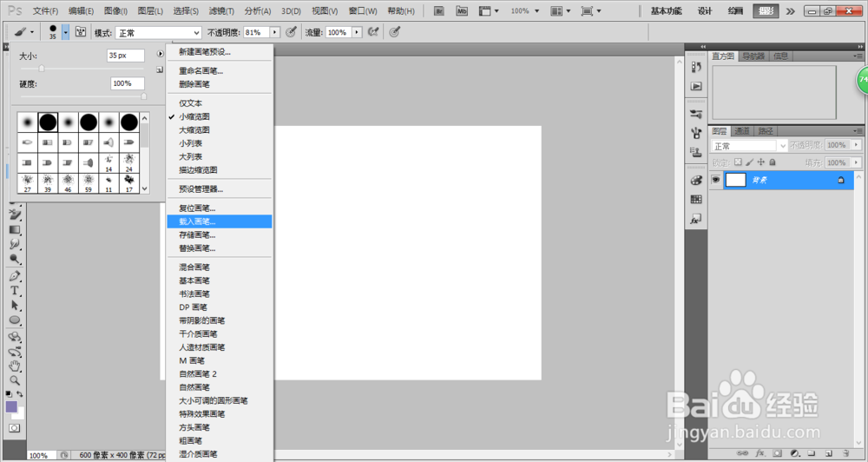Open the layer blend mode dropdown
This screenshot has width=868, height=462.
point(749,146)
